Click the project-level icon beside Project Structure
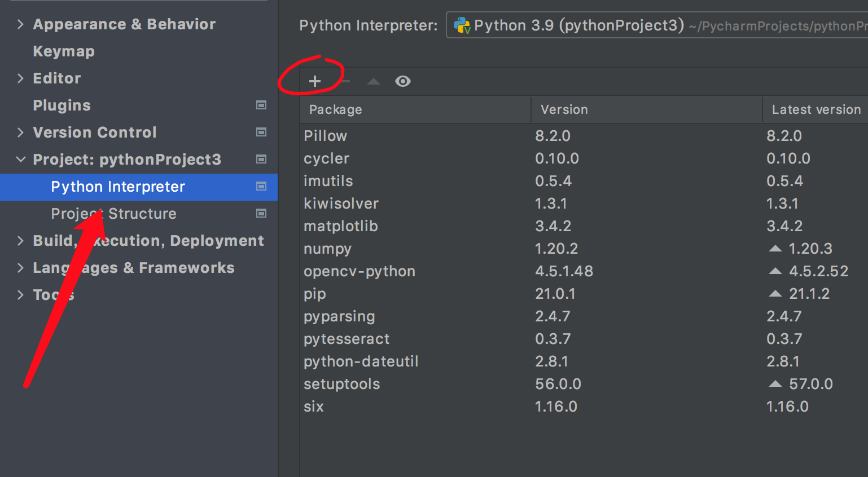This screenshot has width=868, height=477. [261, 214]
